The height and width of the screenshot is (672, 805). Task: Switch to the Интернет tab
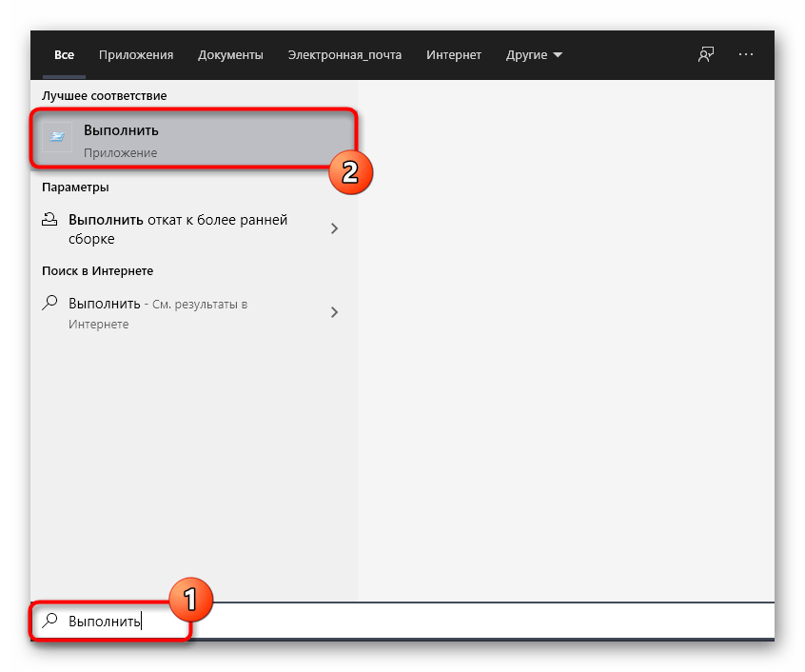pyautogui.click(x=454, y=55)
